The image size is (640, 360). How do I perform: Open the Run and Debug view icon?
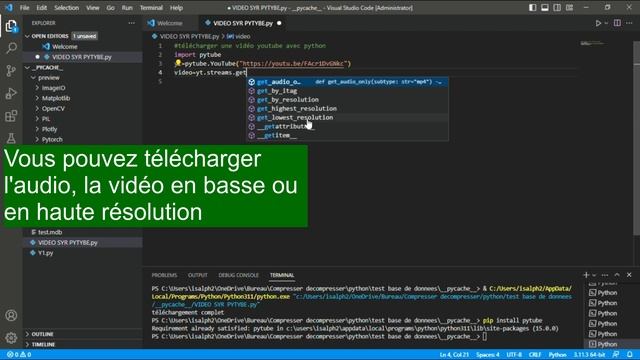pyautogui.click(x=11, y=93)
